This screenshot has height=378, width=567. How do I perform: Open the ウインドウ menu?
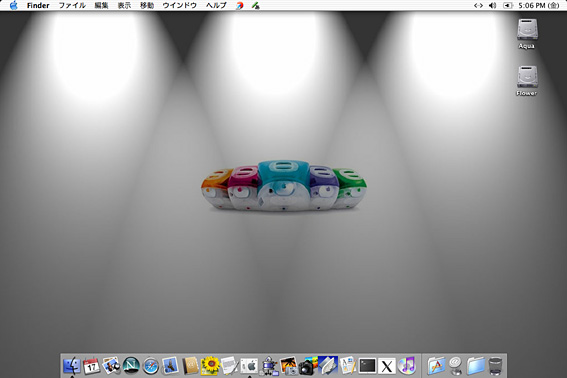179,5
